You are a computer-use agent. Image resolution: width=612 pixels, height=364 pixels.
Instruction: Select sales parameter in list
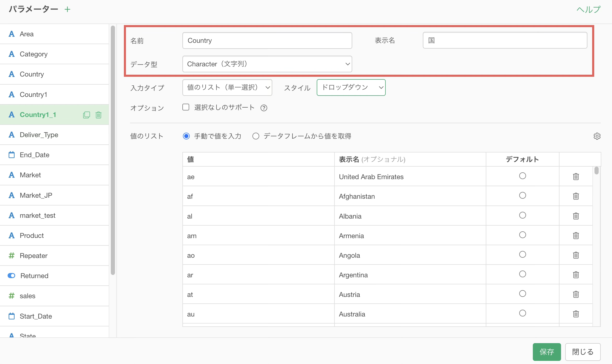tap(54, 296)
